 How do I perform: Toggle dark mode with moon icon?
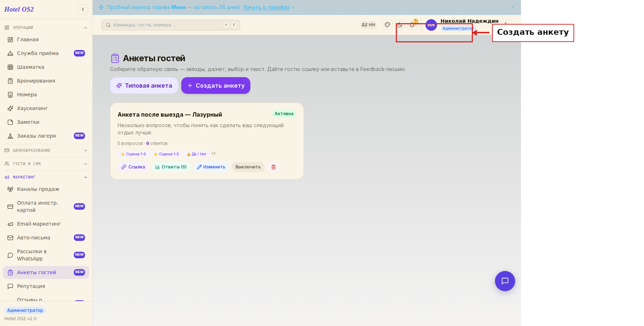[x=400, y=25]
